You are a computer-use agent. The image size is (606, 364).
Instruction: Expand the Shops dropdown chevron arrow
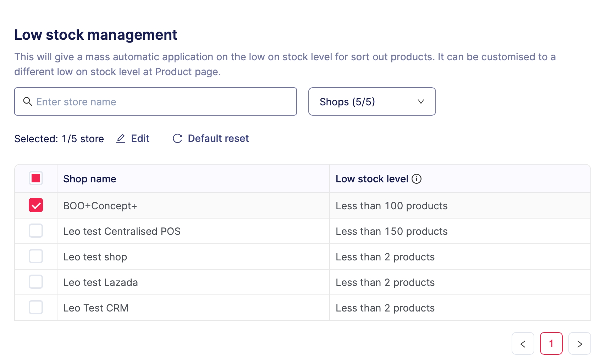[x=421, y=101]
